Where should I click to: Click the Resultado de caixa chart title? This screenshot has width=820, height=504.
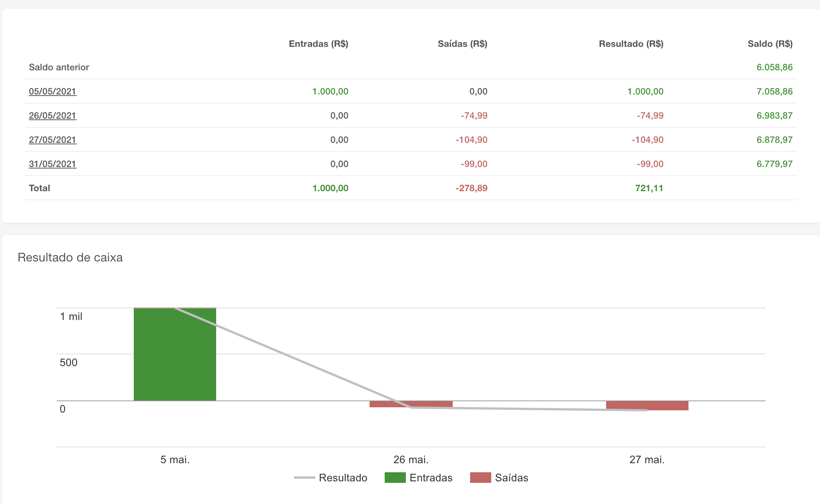[x=70, y=257]
